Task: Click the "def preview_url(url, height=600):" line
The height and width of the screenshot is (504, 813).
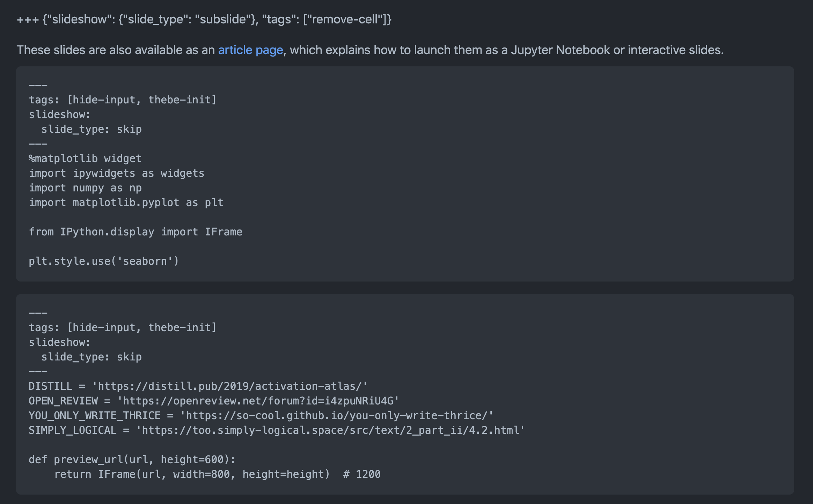Action: [132, 460]
